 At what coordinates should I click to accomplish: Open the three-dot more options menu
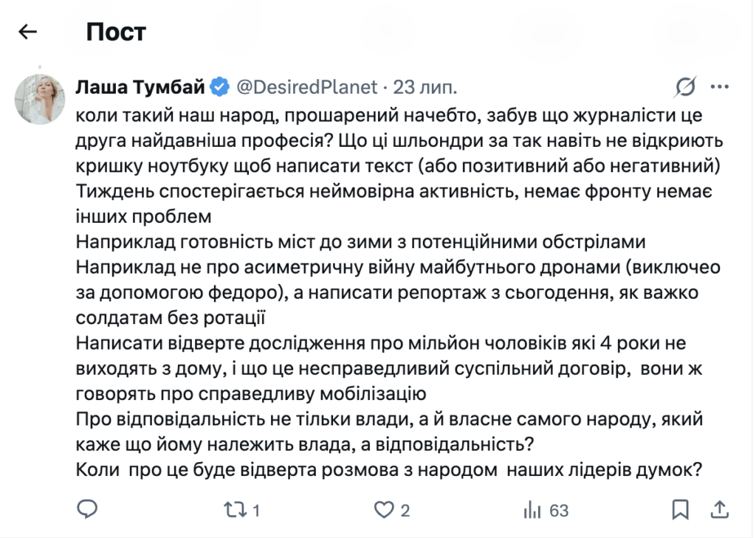point(719,87)
